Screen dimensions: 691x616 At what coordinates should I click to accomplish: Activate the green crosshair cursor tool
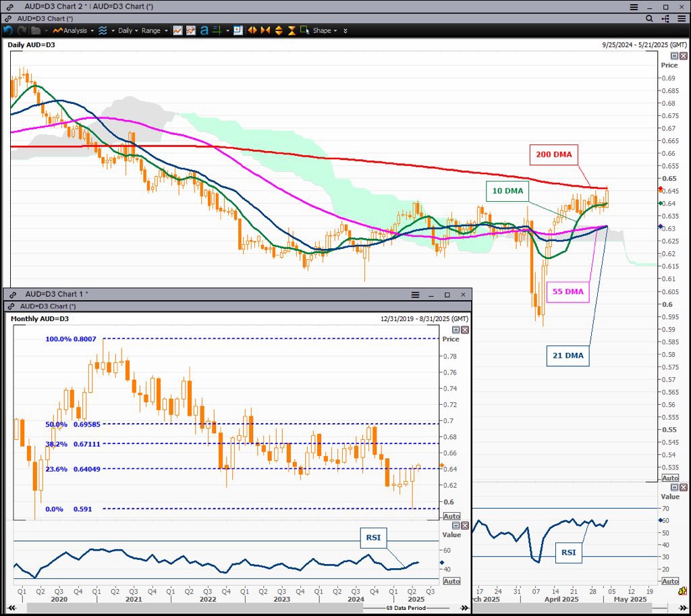[217, 30]
